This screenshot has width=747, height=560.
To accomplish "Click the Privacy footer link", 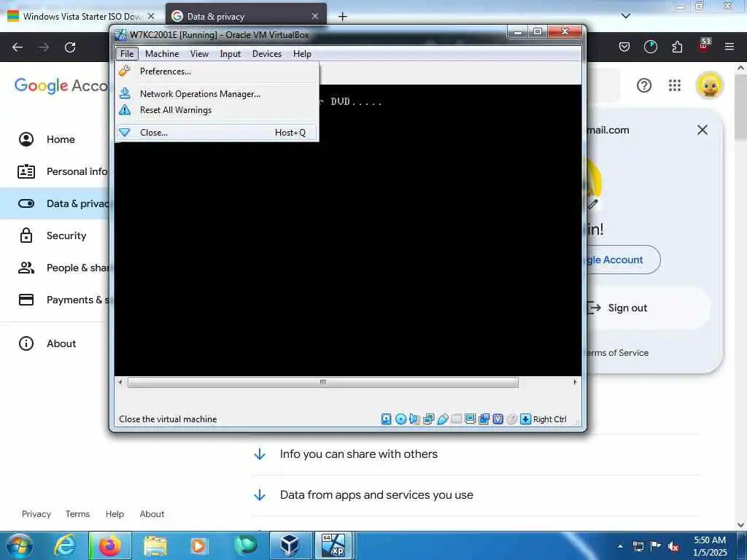I will 36,514.
